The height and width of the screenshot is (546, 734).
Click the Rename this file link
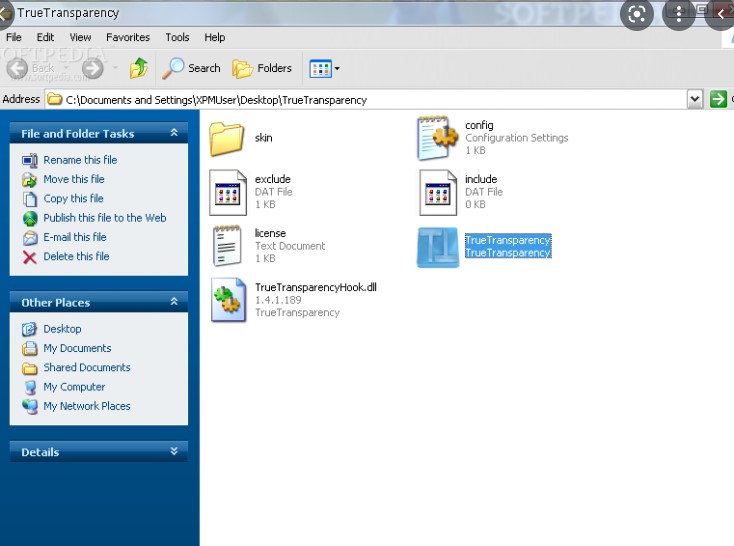[x=80, y=160]
